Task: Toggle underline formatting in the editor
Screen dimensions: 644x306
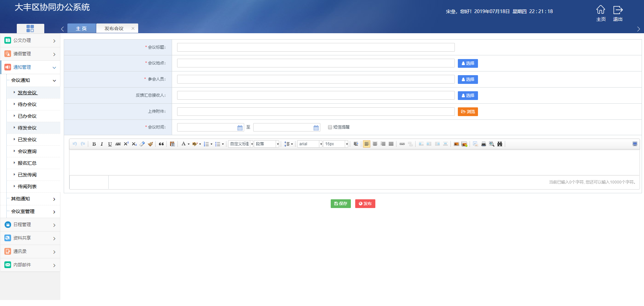Action: pyautogui.click(x=110, y=144)
